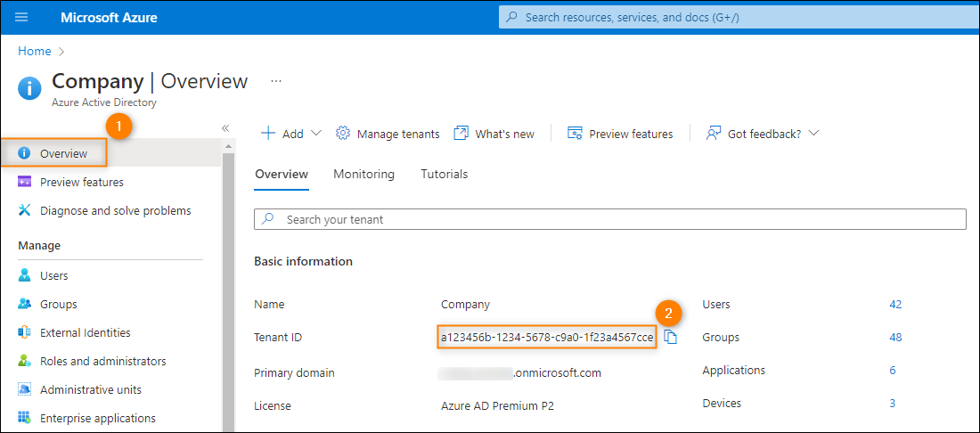
Task: Open the Devices count 3 link
Action: click(x=893, y=403)
